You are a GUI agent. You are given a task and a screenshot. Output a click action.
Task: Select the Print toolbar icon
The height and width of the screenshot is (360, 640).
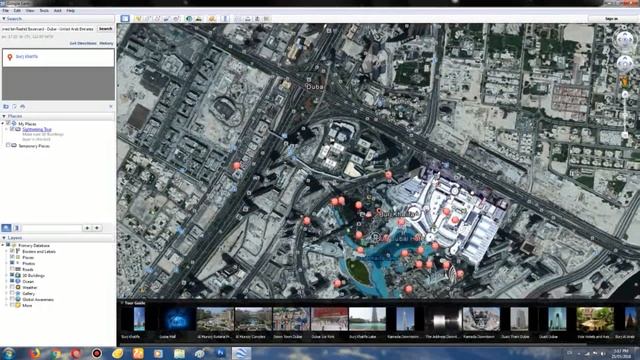pos(247,19)
